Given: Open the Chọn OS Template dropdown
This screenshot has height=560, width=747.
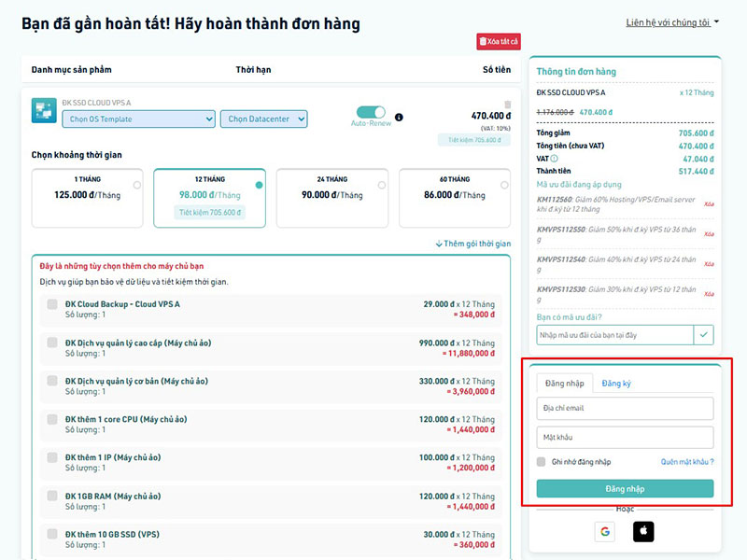Looking at the screenshot, I should pyautogui.click(x=138, y=119).
